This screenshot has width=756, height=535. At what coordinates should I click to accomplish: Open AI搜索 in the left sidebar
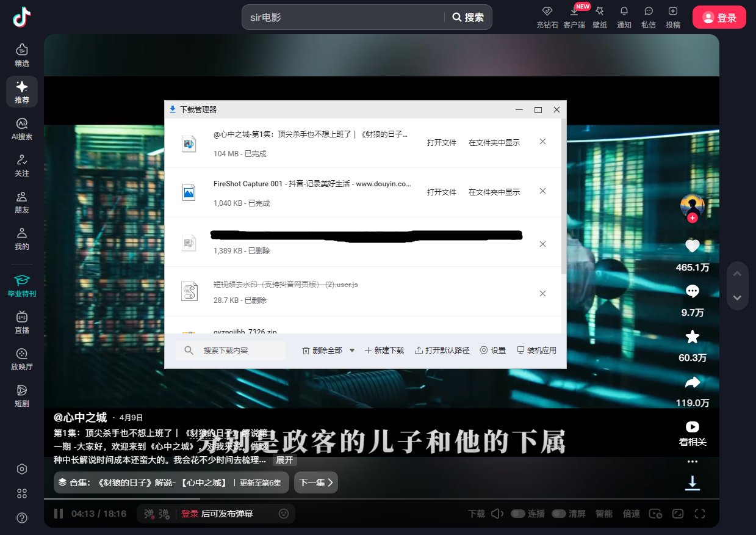coord(22,129)
